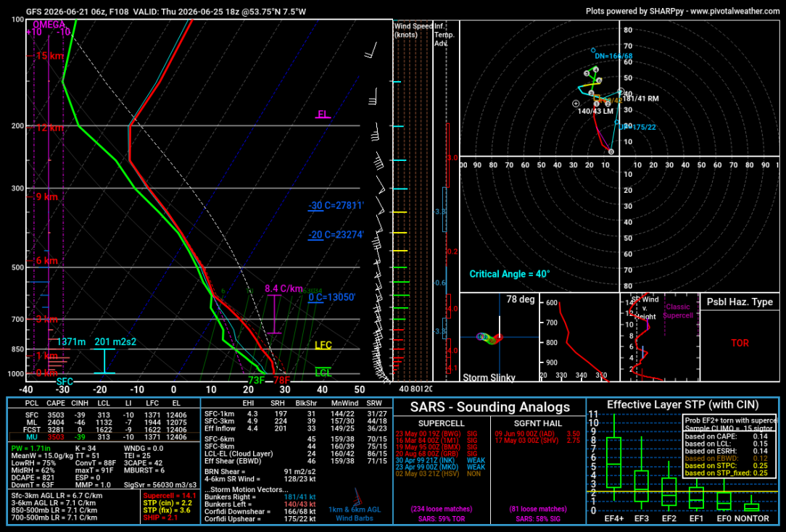This screenshot has height=532, width=786.
Task: Click the Classic Supercell label
Action: pos(678,311)
